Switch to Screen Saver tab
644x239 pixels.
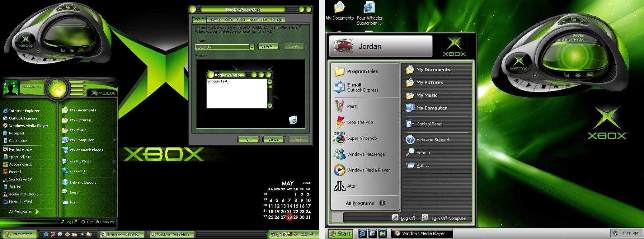pyautogui.click(x=235, y=20)
